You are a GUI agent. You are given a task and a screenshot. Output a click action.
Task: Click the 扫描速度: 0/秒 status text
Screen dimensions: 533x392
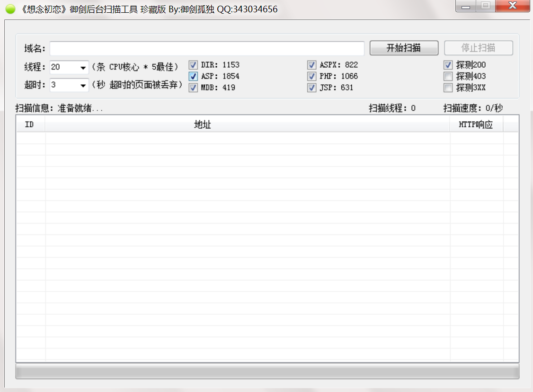point(473,108)
